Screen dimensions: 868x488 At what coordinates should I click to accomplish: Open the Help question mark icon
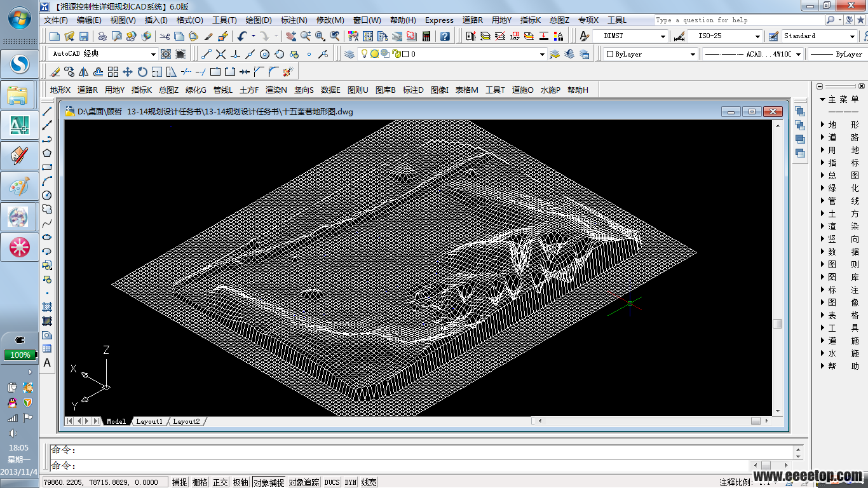pos(444,36)
